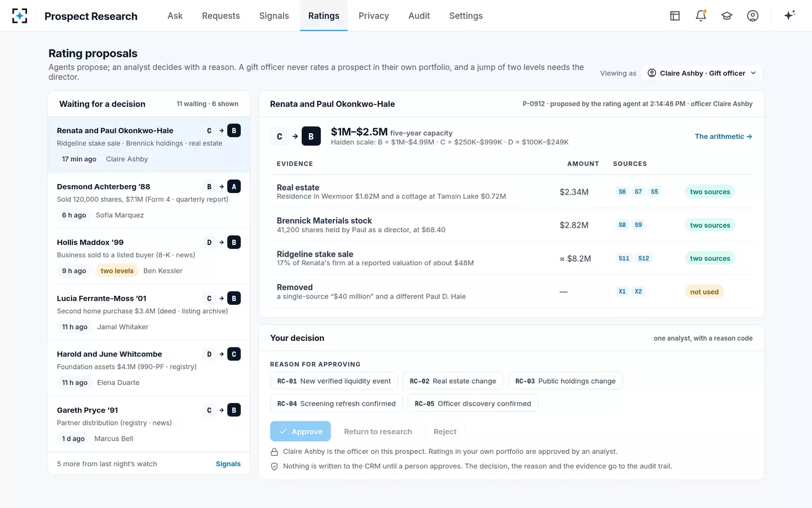Click the Approve button
The height and width of the screenshot is (508, 812).
point(301,432)
